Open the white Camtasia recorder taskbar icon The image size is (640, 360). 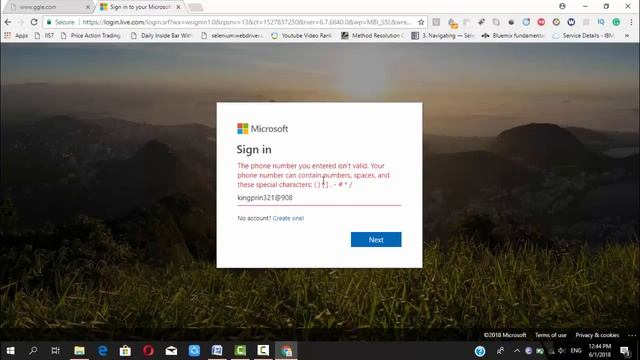click(x=263, y=351)
